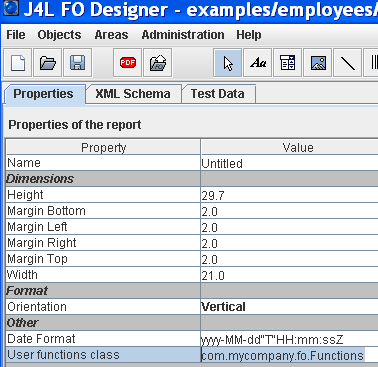
Task: Edit the Name value Untitled
Action: [289, 163]
